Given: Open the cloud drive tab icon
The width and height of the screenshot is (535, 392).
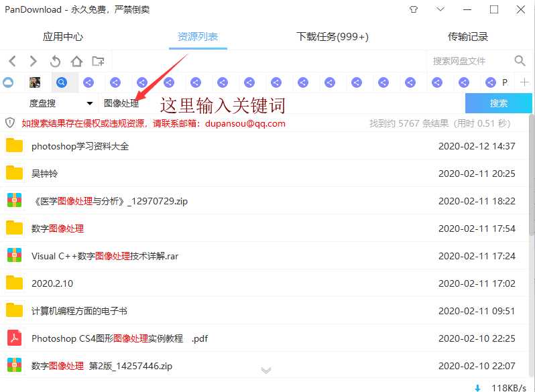Looking at the screenshot, I should click(x=8, y=82).
